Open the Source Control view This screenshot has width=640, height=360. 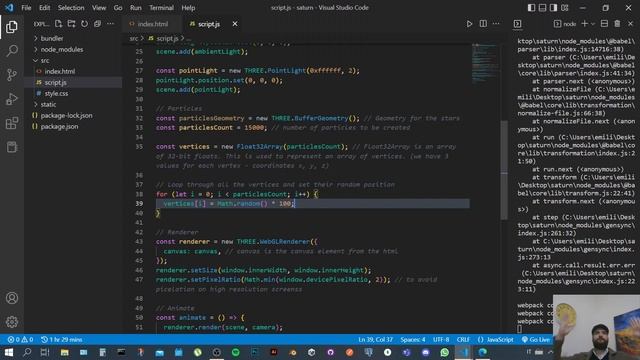[12, 75]
